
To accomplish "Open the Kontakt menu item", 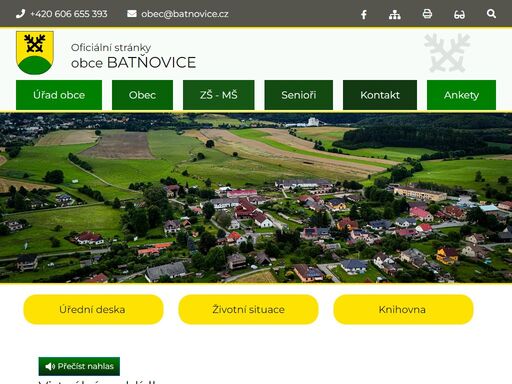I will click(380, 95).
